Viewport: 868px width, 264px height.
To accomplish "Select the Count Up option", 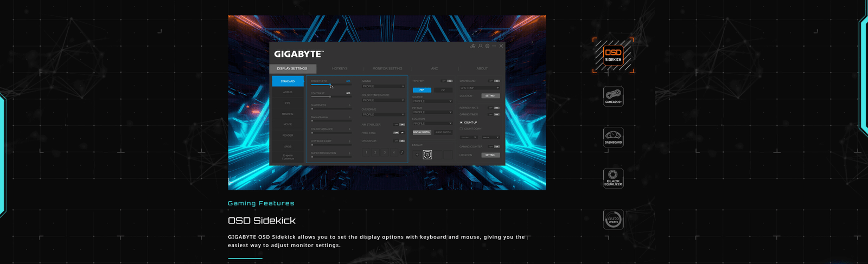I will point(469,123).
